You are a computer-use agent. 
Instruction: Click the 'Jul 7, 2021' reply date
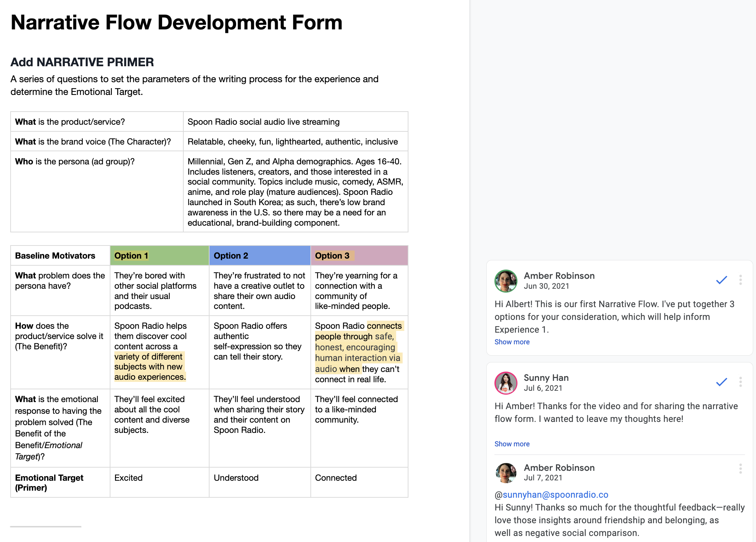(543, 478)
